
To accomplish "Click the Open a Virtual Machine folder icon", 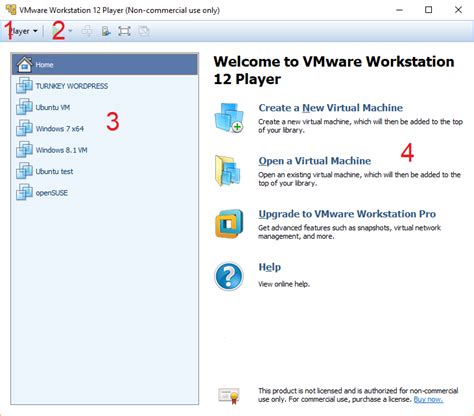I will pos(228,171).
